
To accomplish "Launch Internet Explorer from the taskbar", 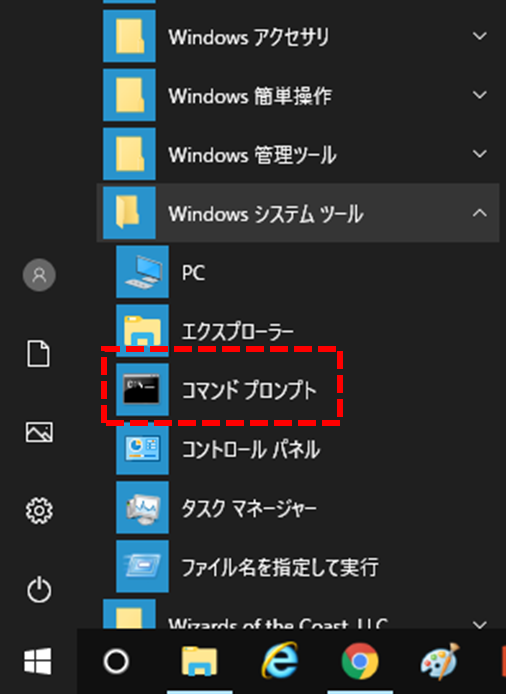I will 280,661.
